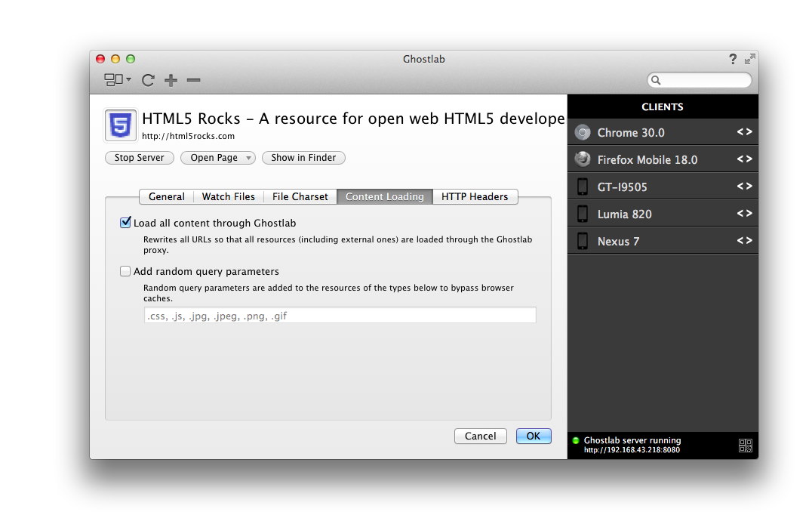
Task: Open the Open Page dropdown arrow
Action: click(248, 158)
